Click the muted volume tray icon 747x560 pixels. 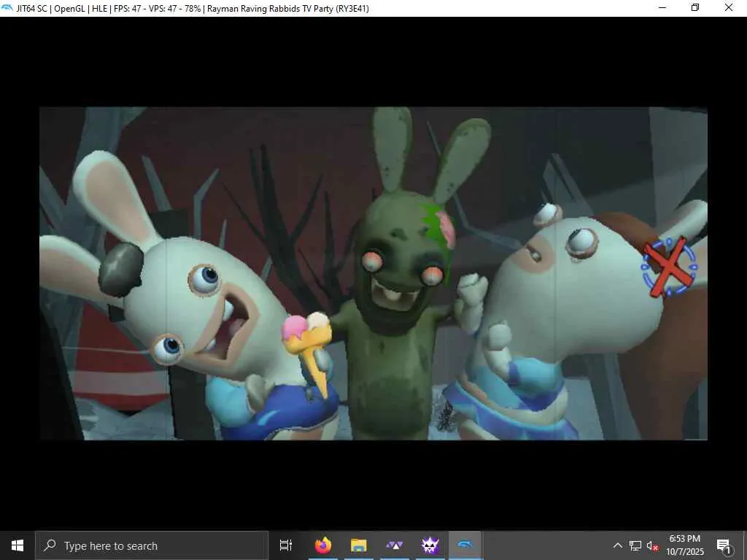653,546
